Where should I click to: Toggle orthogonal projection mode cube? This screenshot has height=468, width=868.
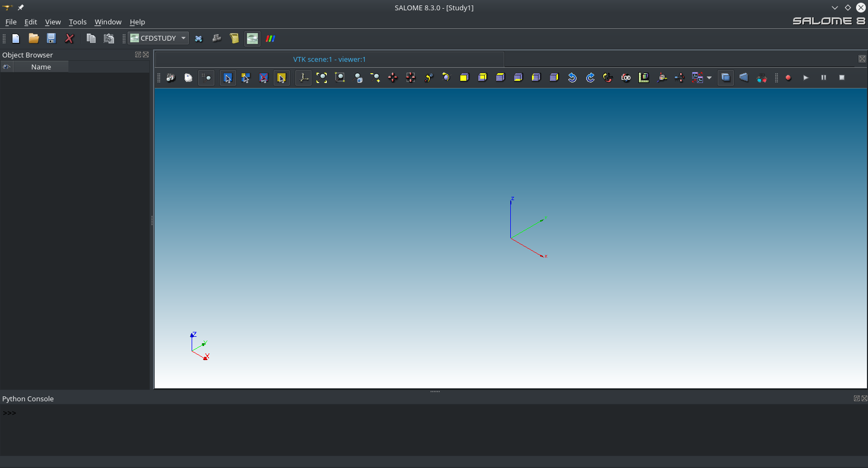point(726,78)
